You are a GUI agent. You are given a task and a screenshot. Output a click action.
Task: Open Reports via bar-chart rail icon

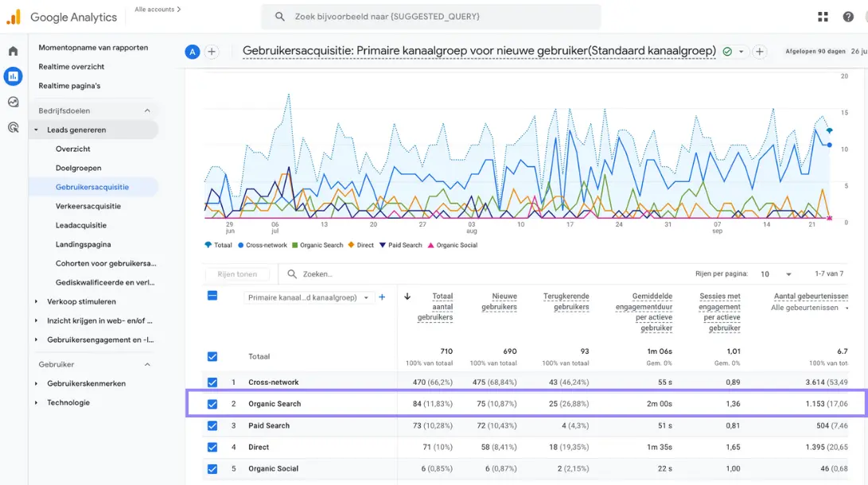pos(11,76)
